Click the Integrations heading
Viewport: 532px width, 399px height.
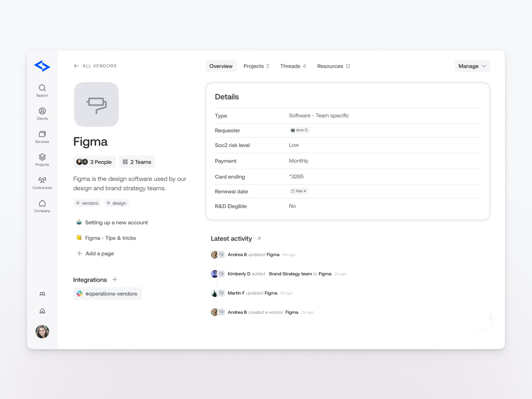(x=90, y=280)
